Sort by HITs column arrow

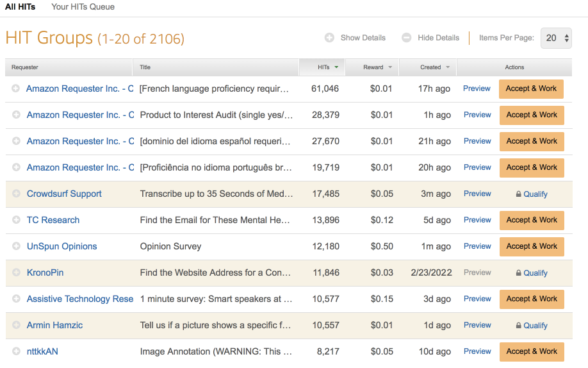pos(336,67)
